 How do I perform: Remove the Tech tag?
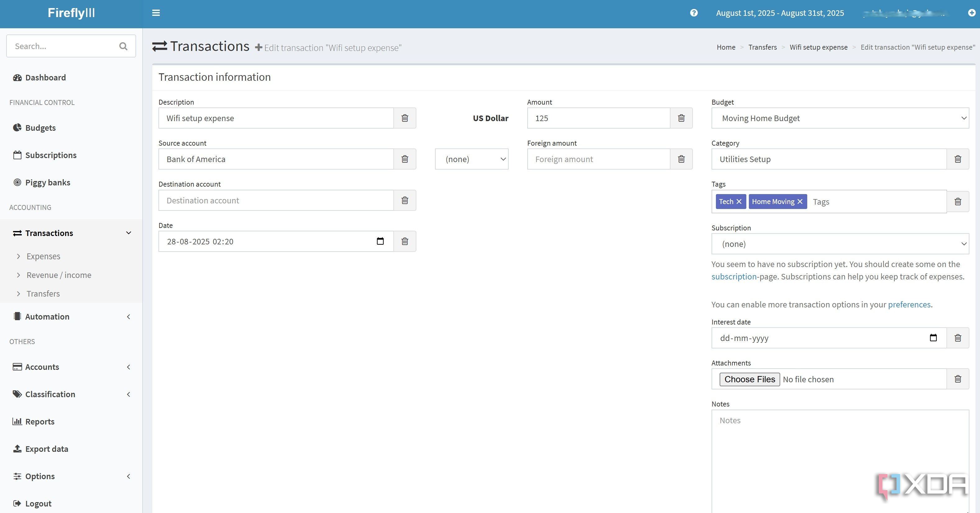(x=739, y=202)
